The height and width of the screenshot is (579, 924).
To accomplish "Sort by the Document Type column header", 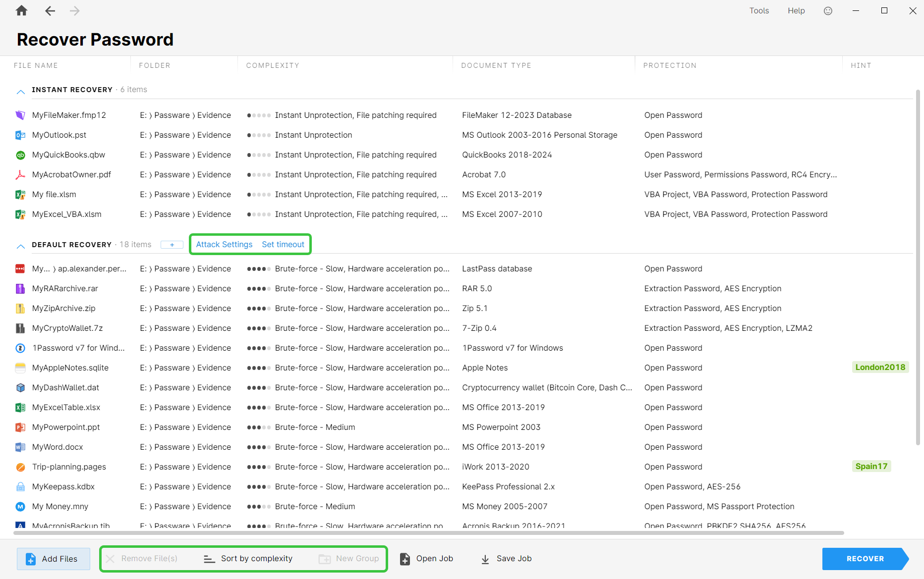I will 496,65.
